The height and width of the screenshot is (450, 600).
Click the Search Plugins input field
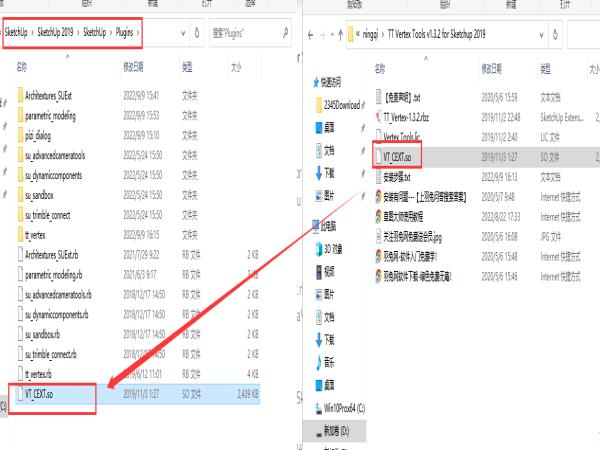coord(245,33)
